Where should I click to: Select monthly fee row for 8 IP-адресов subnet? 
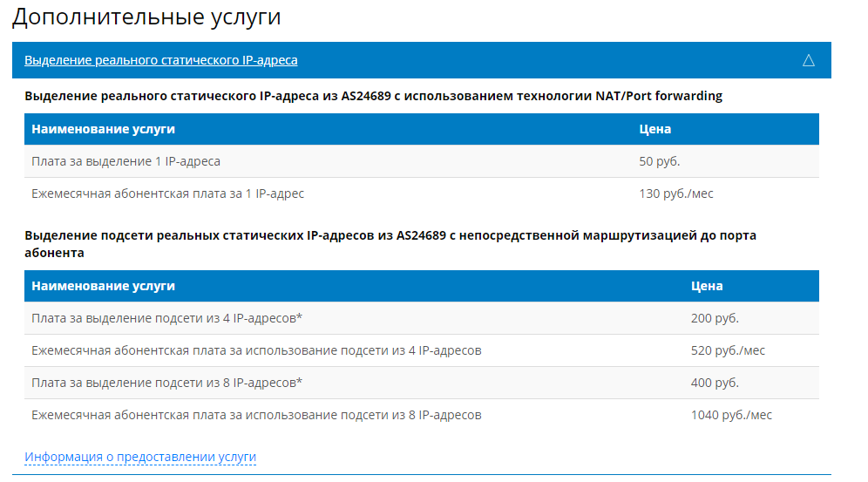coord(421,415)
